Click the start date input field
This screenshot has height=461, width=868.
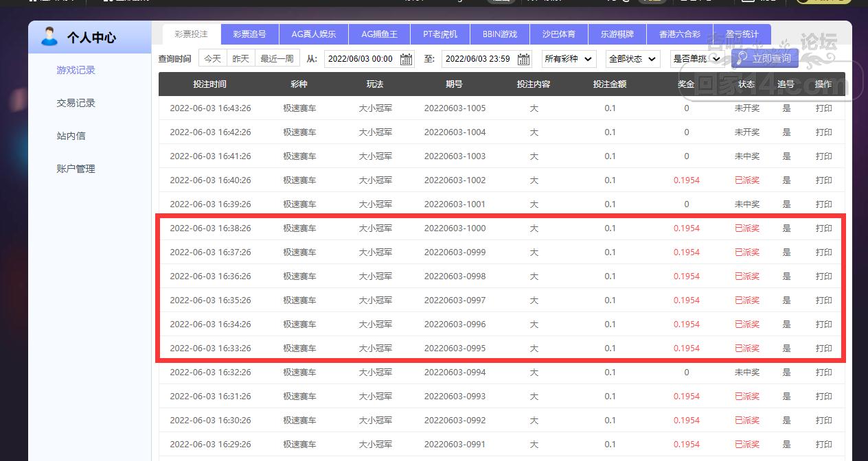(361, 59)
